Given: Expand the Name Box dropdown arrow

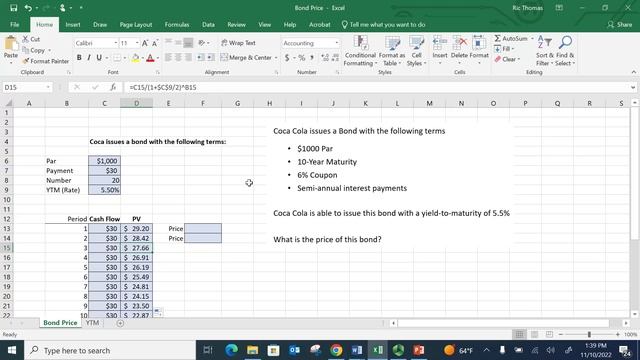Looking at the screenshot, I should 48,87.
